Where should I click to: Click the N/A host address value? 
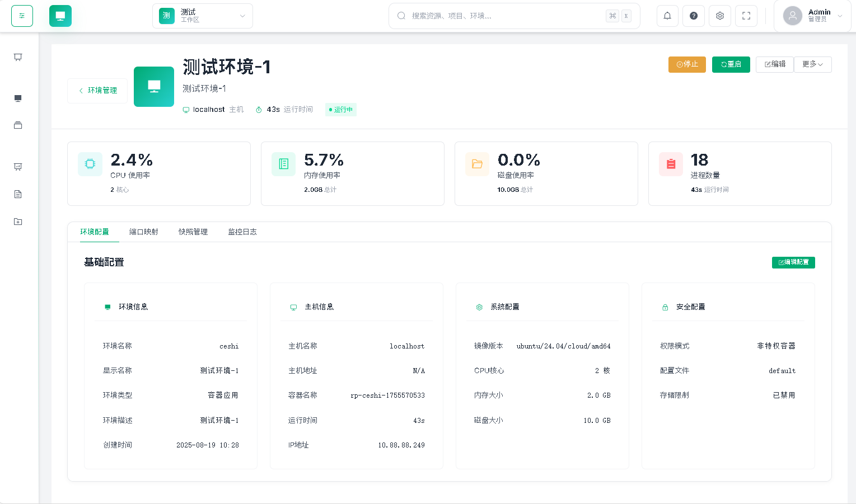(x=419, y=371)
